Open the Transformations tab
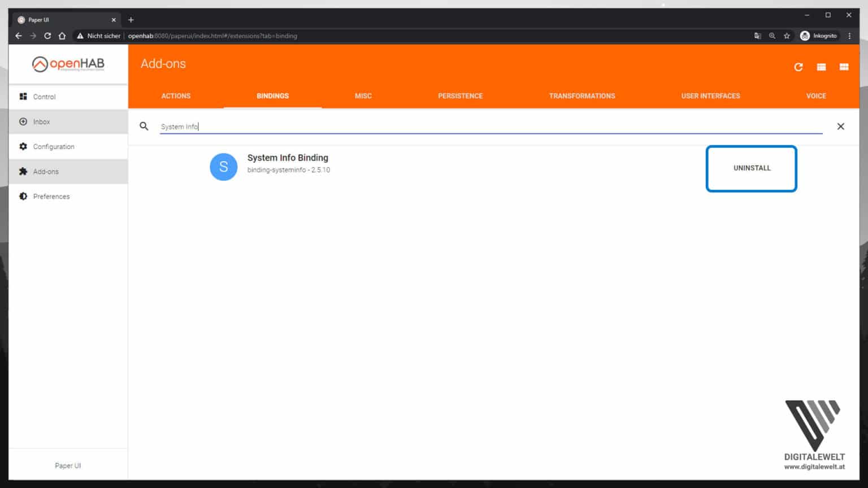The height and width of the screenshot is (488, 868). [x=582, y=96]
